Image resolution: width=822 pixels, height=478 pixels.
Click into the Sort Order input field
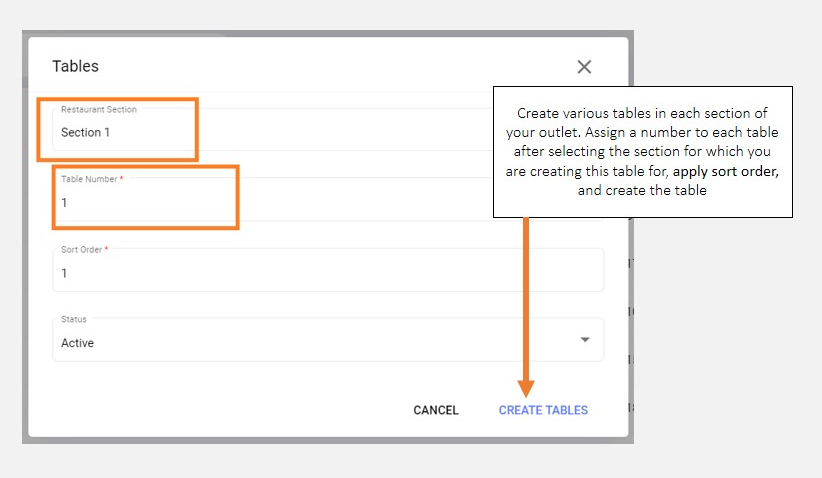pyautogui.click(x=328, y=270)
